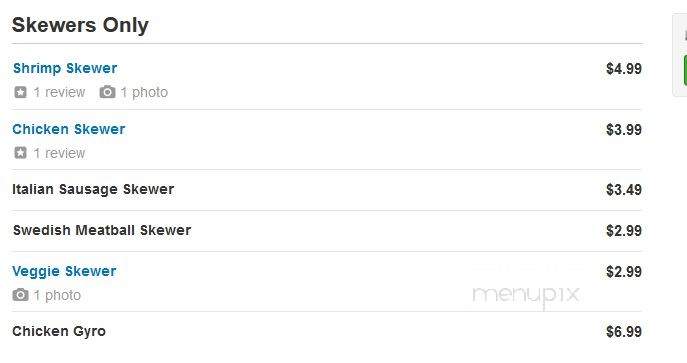
Task: Click the green button at the right edge
Action: (x=685, y=70)
